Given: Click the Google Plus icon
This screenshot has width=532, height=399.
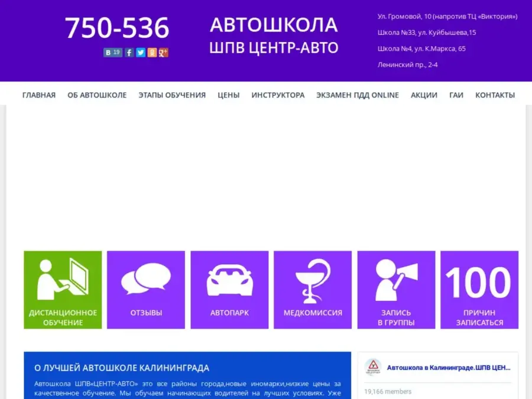Looking at the screenshot, I should click(x=163, y=53).
